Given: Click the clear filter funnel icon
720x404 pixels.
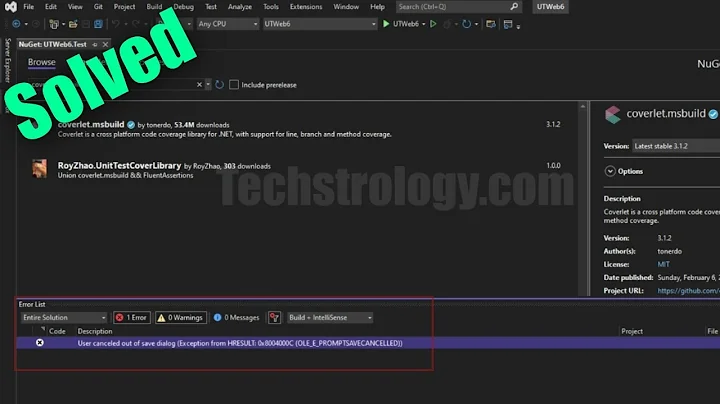Looking at the screenshot, I should (274, 317).
